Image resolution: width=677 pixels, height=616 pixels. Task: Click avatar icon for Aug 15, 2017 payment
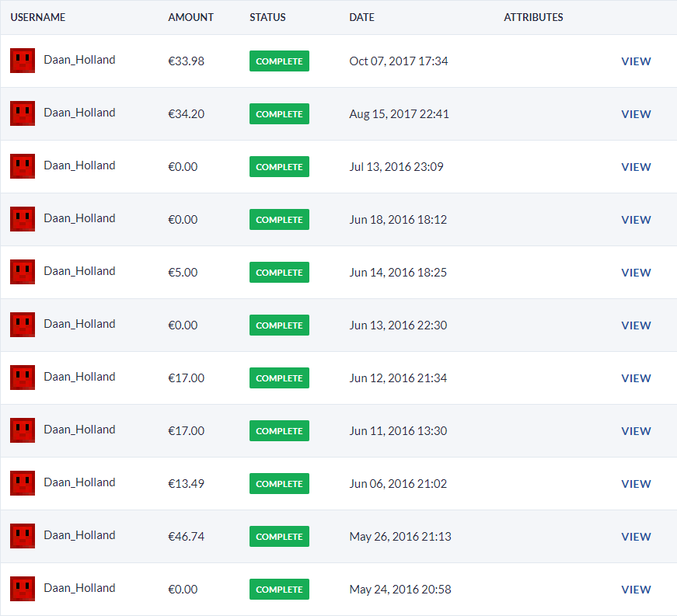click(23, 113)
